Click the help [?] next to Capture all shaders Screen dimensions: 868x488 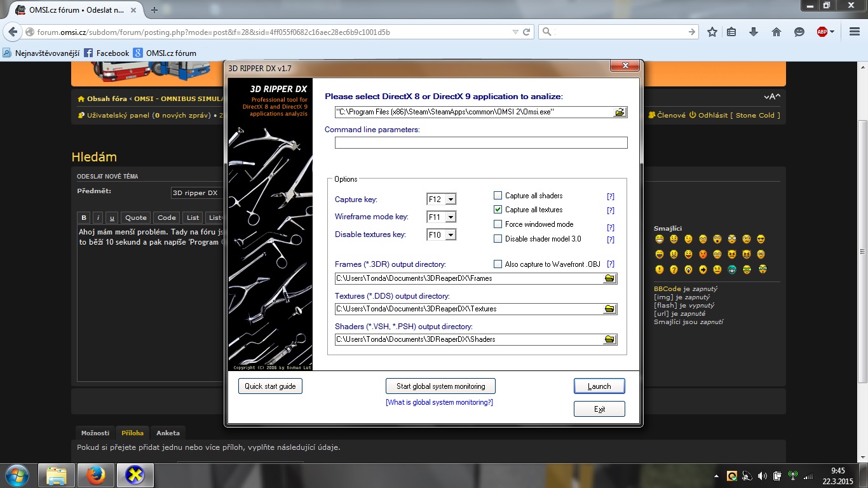pyautogui.click(x=611, y=196)
